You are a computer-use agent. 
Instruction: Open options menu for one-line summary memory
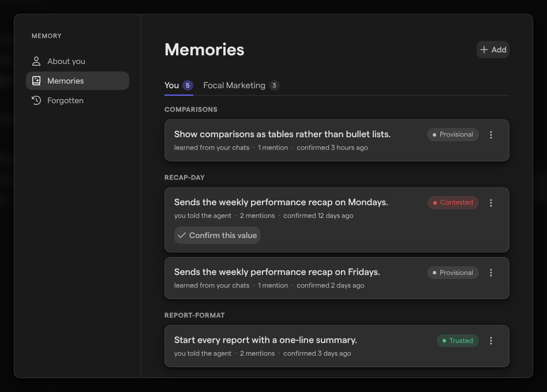tap(491, 341)
